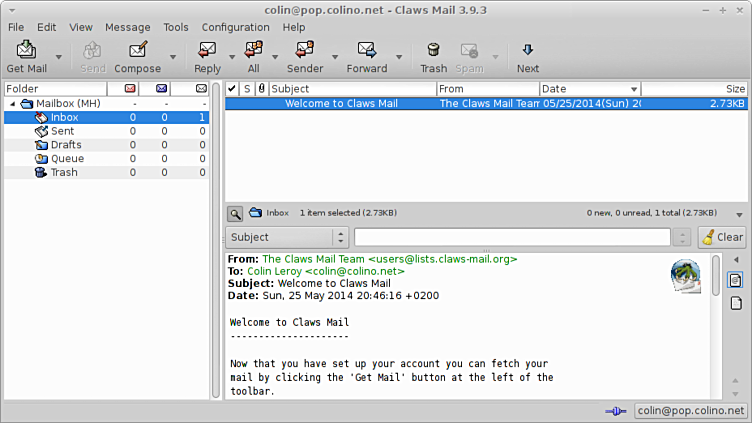Select the Queue folder
Screen dimensions: 752x423
(106, 159)
